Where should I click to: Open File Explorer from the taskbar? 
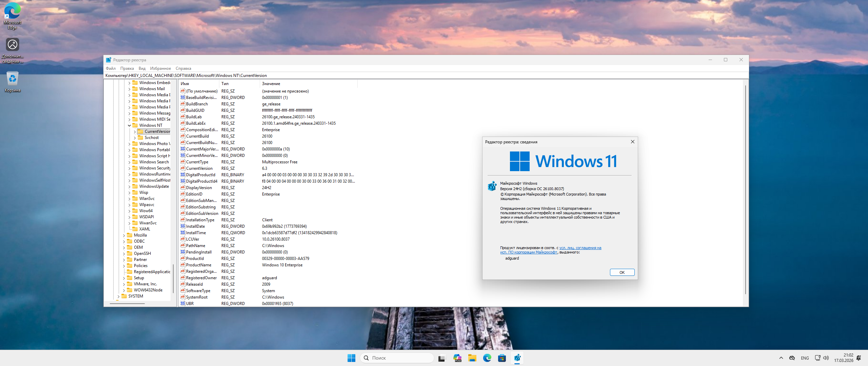(472, 358)
